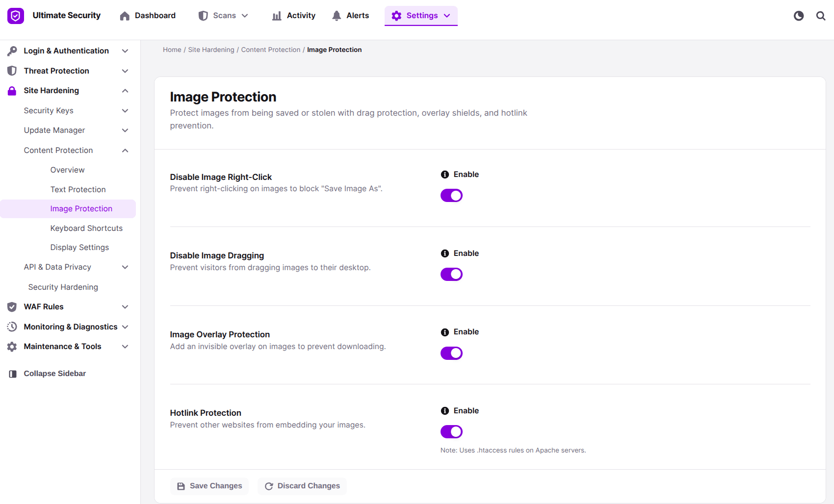Click info icon beside Image Overlay Protection Enable
Screen dimensions: 834x504
click(x=445, y=332)
